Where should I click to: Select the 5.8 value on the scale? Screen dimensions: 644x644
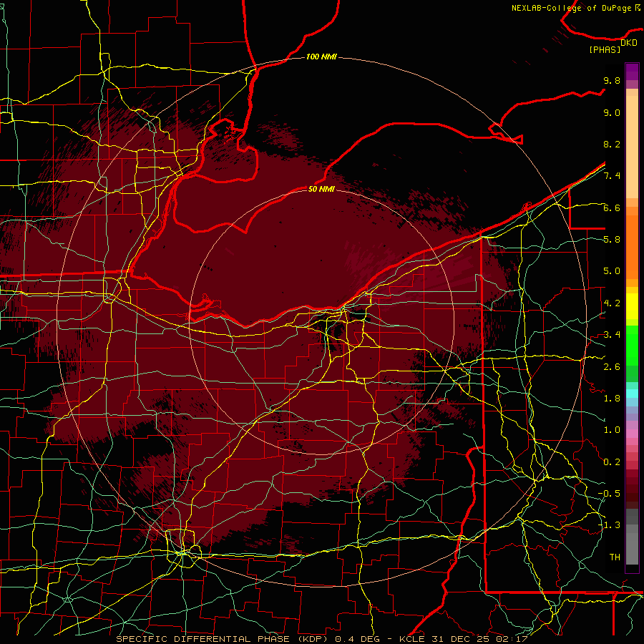pos(612,240)
